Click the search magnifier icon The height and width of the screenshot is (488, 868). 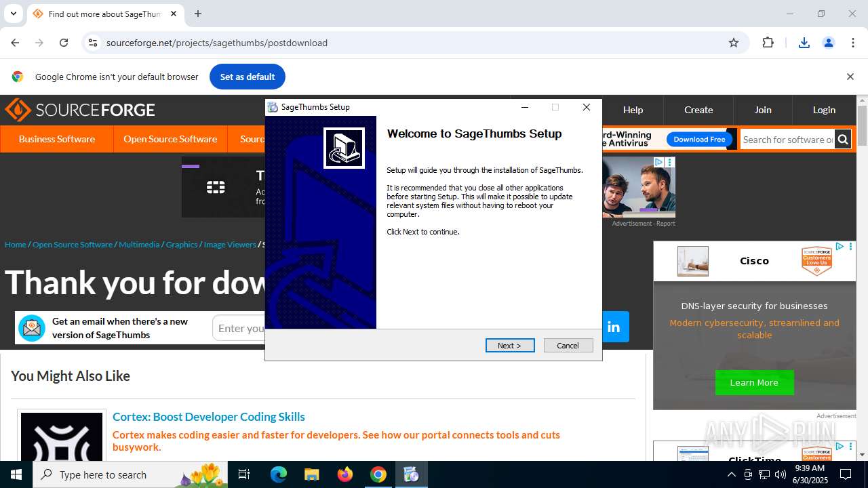[x=843, y=140]
